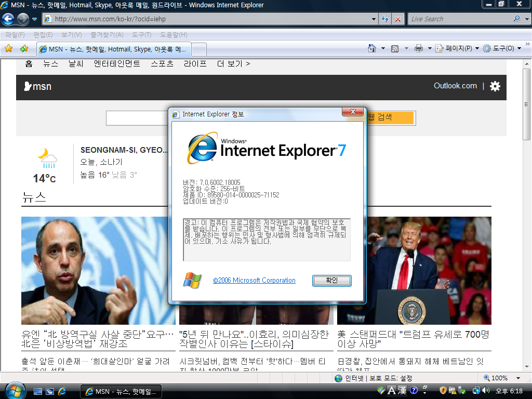Open a new blank tab

pos(199,49)
